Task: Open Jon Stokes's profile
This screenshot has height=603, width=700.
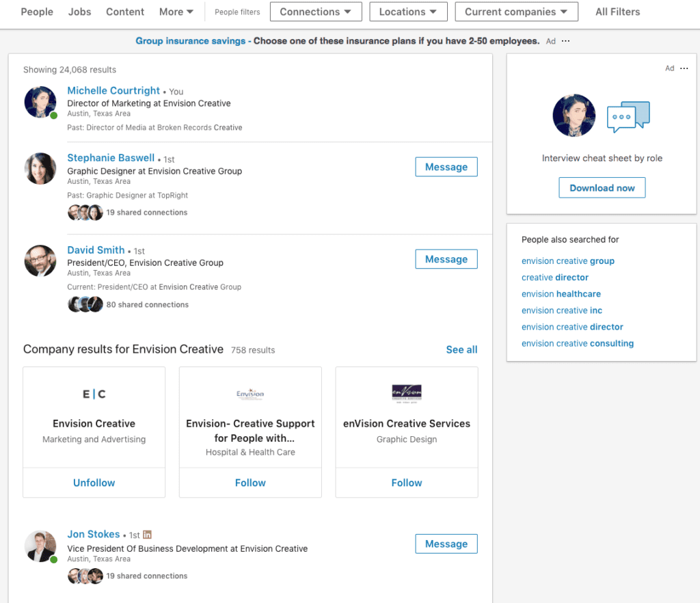Action: coord(93,534)
